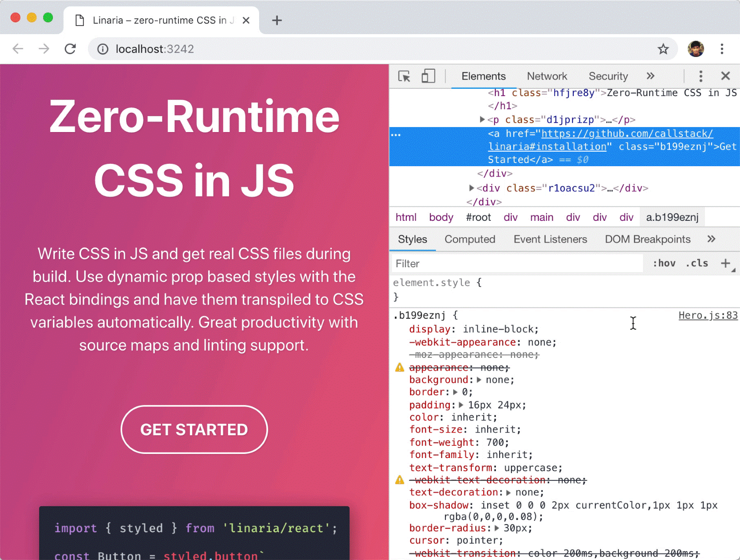
Task: Reload the localhost page
Action: tap(70, 49)
